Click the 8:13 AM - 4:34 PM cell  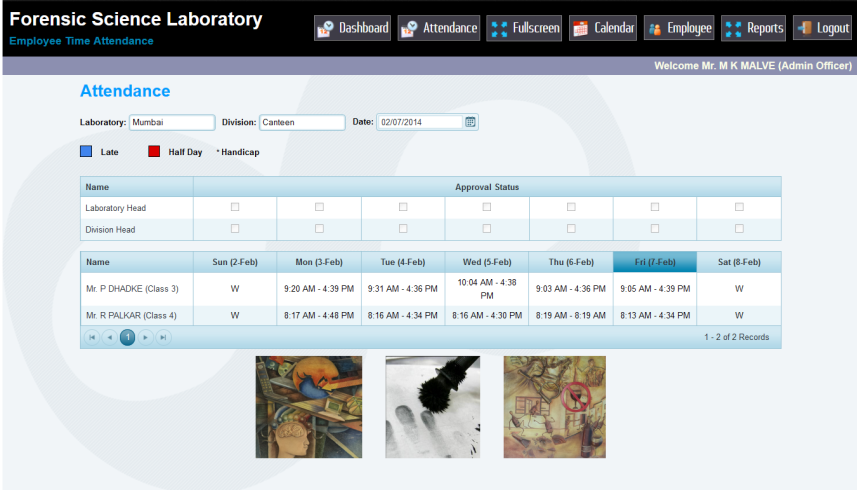[655, 316]
